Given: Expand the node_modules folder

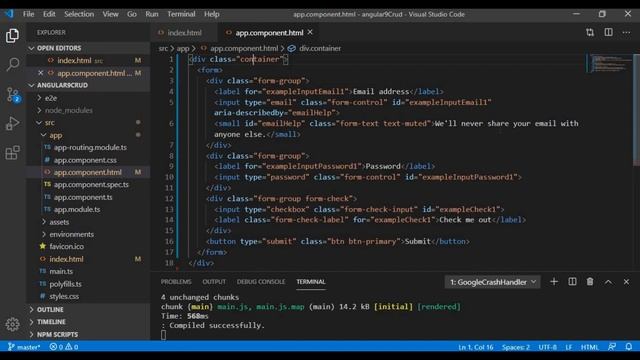Looking at the screenshot, I should coord(88,110).
